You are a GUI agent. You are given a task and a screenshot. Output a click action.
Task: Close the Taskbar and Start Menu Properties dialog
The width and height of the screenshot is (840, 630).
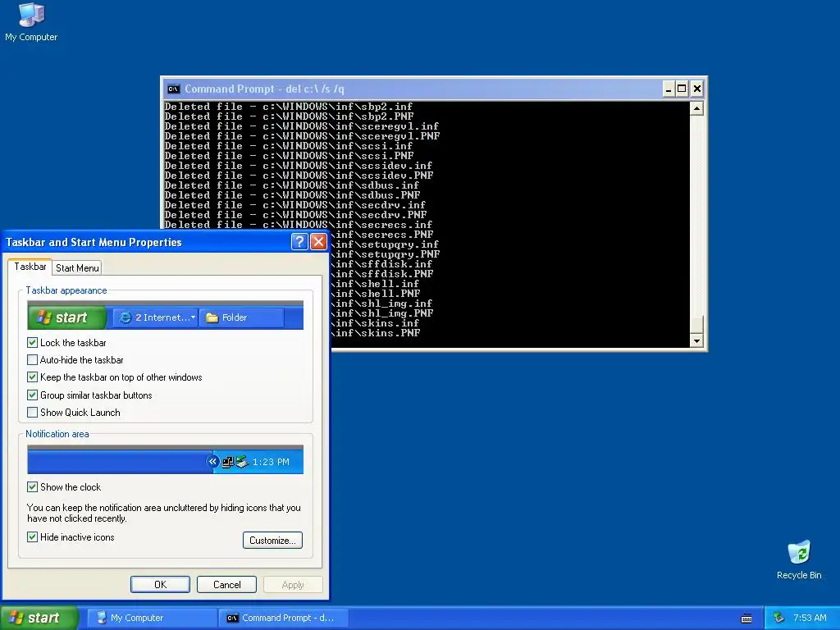(319, 242)
